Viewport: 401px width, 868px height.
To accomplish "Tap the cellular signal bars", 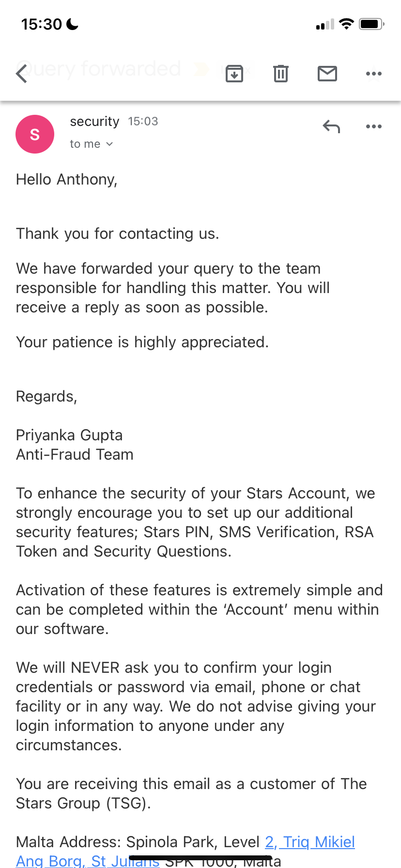I will click(325, 24).
